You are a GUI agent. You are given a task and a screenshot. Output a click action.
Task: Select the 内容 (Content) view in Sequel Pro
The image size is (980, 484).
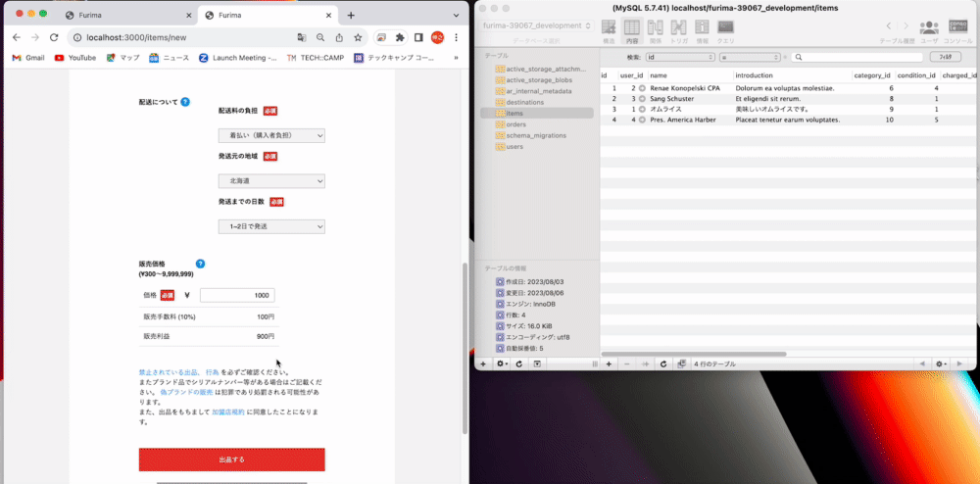tap(632, 30)
